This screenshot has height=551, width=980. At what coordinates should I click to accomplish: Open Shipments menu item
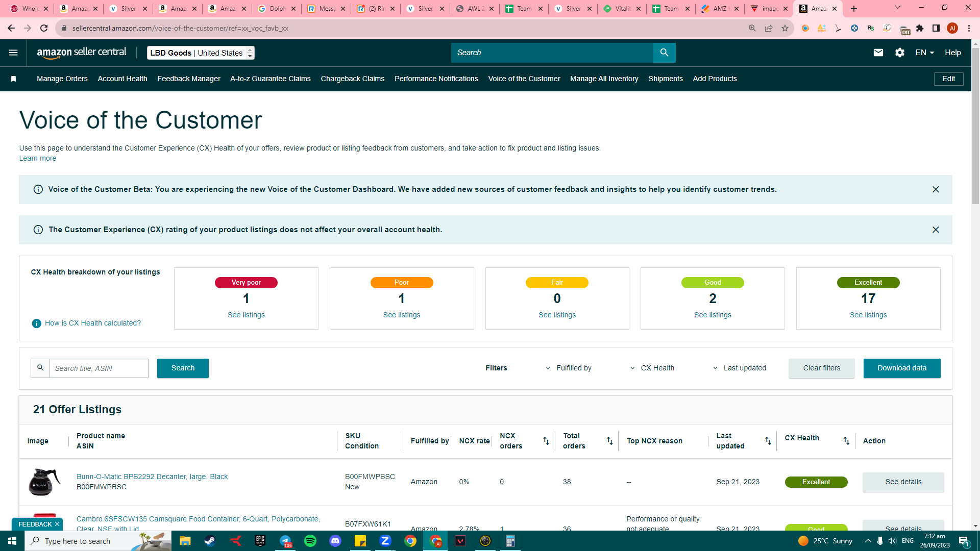coord(666,79)
